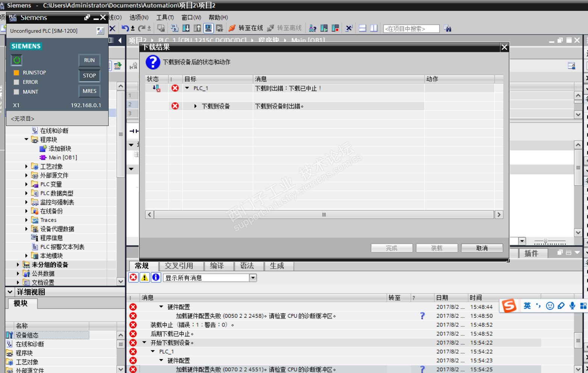Click the 完成 button in download dialog
588x373 pixels.
point(392,248)
